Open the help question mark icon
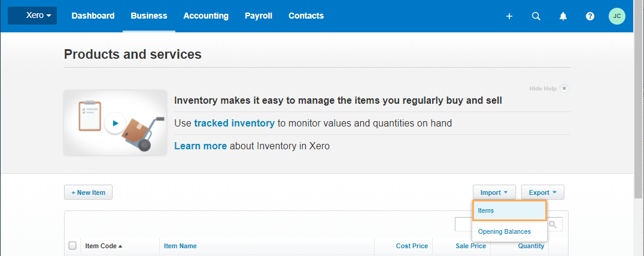 (x=590, y=16)
